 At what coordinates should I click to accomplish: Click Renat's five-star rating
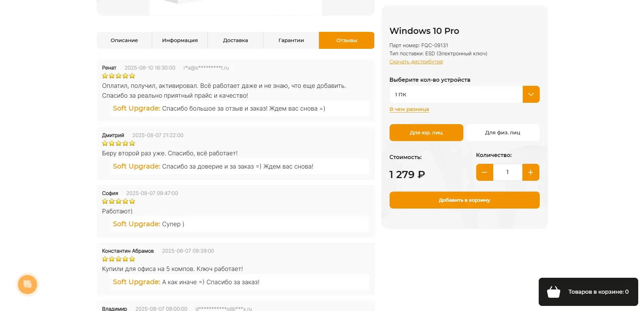coord(119,76)
